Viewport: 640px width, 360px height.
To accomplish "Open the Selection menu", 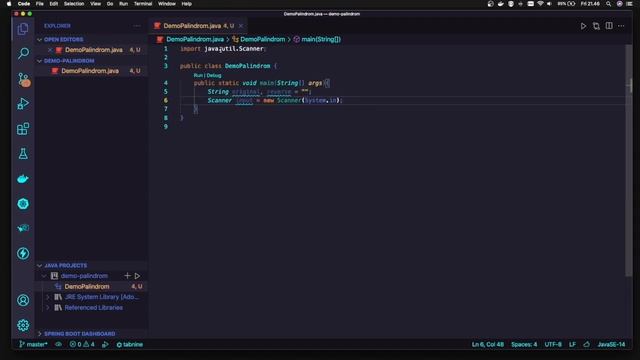I will [x=74, y=4].
